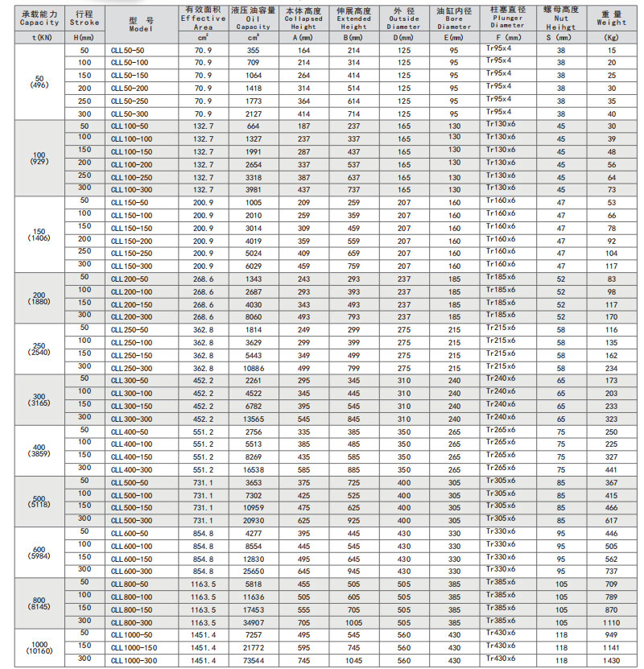Select the Weight column header
This screenshot has height=669, width=644.
[612, 18]
